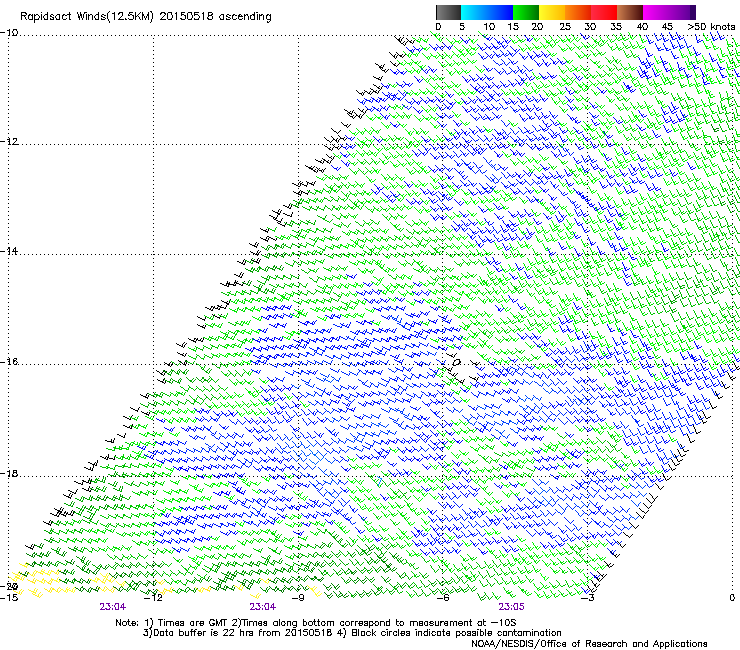
Task: Click the latitude '-10' axis label
Action: tap(9, 33)
